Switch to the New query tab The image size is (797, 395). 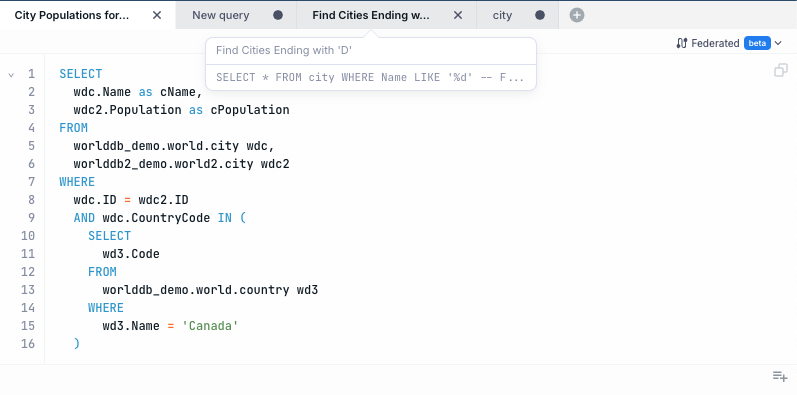[x=221, y=15]
